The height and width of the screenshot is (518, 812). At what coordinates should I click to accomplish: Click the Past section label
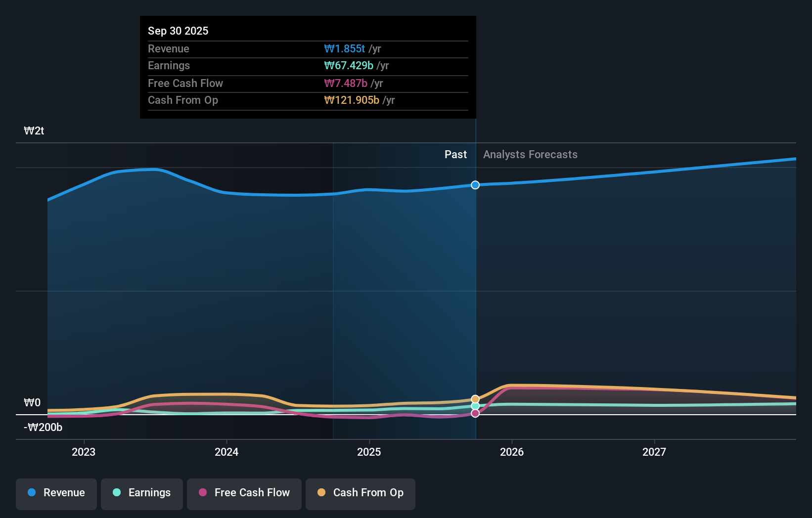[x=455, y=154]
